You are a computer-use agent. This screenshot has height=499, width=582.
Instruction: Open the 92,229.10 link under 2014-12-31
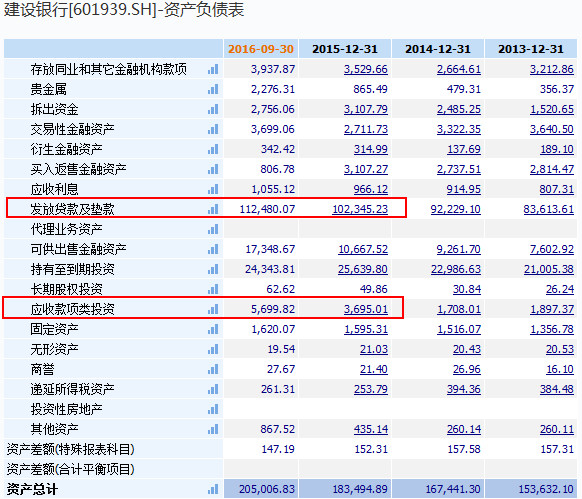[x=456, y=209]
